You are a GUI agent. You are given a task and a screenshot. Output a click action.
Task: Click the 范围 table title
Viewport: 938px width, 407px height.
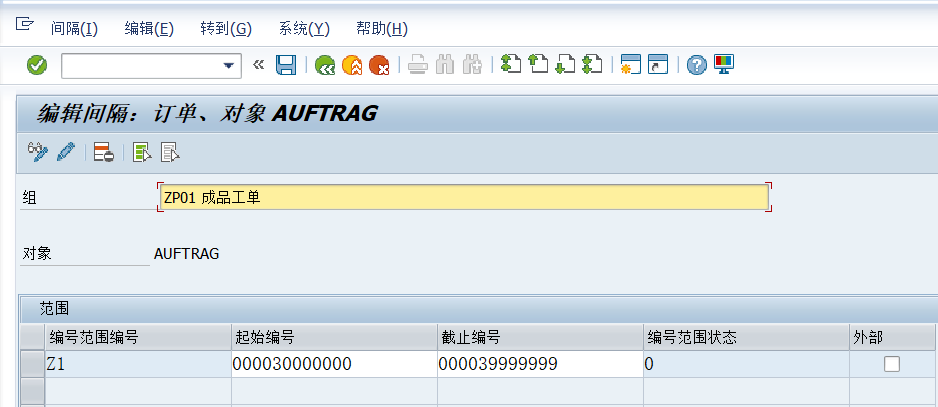coord(54,309)
